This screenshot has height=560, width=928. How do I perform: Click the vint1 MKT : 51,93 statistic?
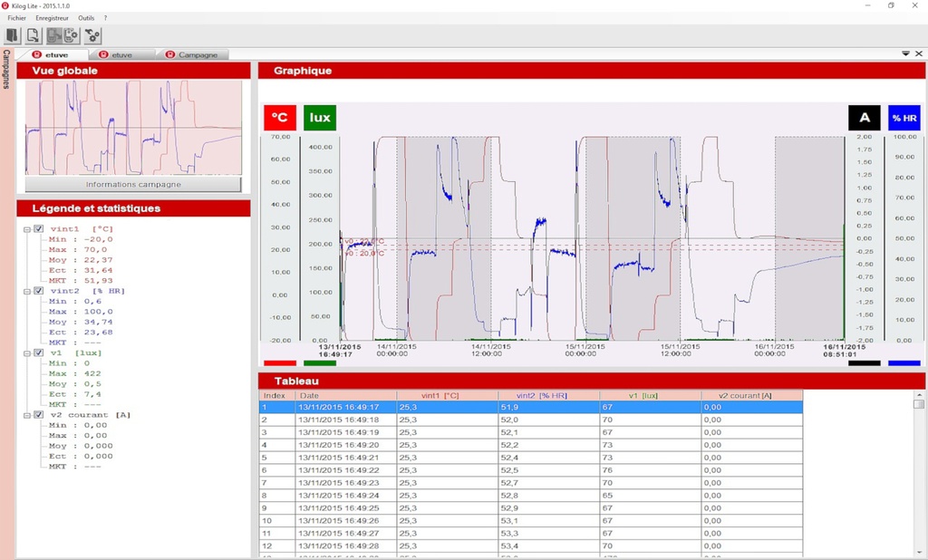pyautogui.click(x=81, y=281)
